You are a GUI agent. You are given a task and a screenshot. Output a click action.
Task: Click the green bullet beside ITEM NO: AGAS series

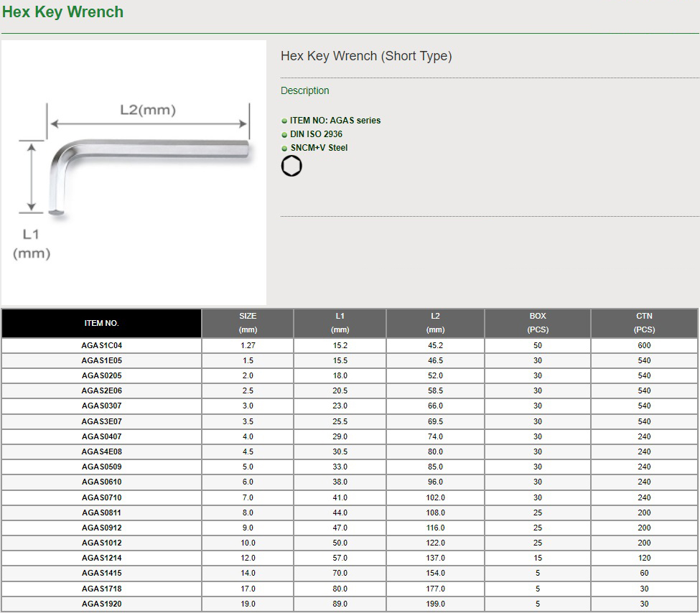point(284,121)
